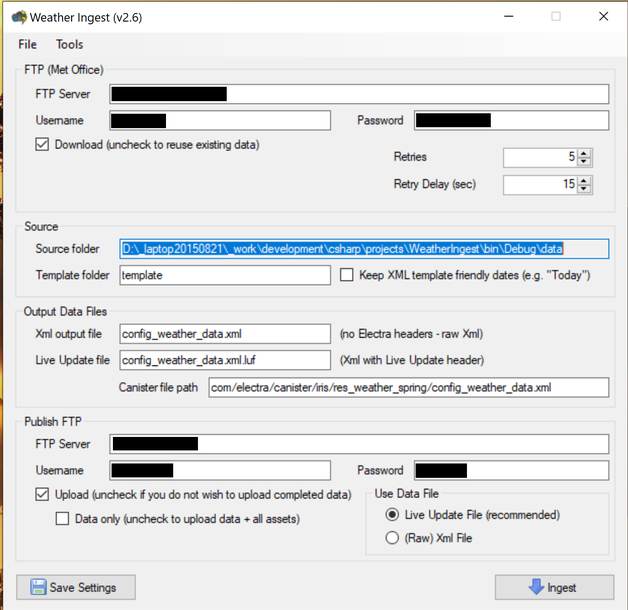Image resolution: width=628 pixels, height=610 pixels.
Task: Decrease Retries value with down arrow
Action: pos(585,162)
